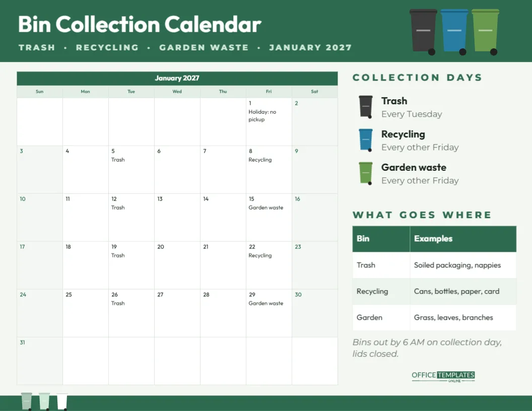Click the January 2027 calendar header bar
The width and height of the screenshot is (532, 411).
coord(177,79)
